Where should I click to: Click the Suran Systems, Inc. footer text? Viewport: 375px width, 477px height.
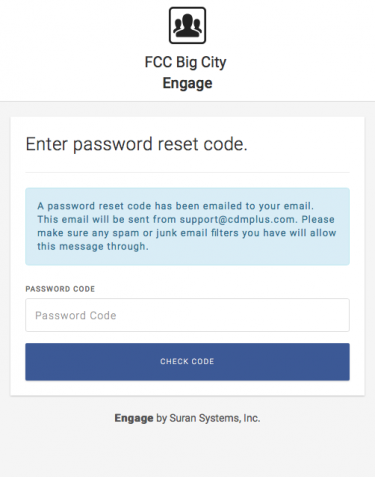click(215, 418)
